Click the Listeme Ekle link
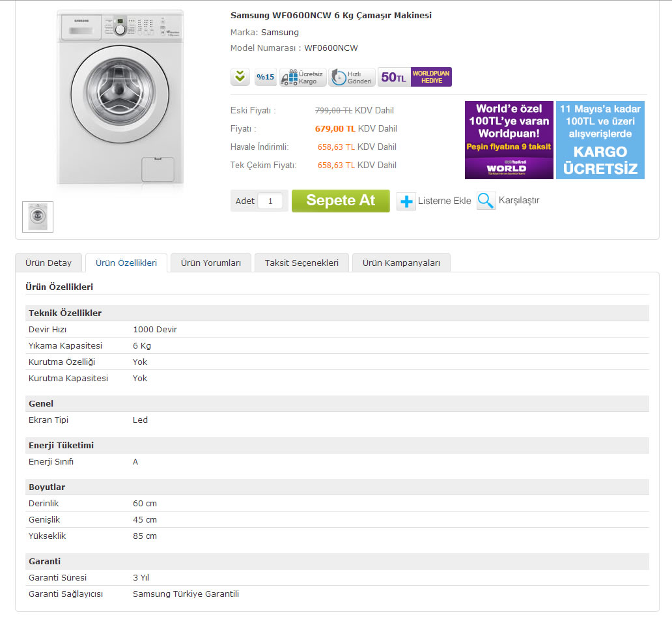672x619 pixels. [445, 201]
